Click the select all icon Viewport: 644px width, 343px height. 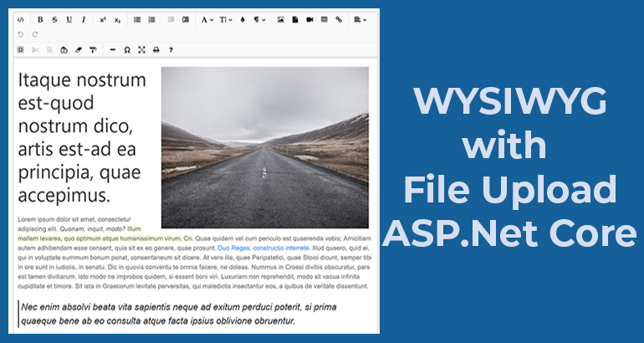(x=21, y=49)
